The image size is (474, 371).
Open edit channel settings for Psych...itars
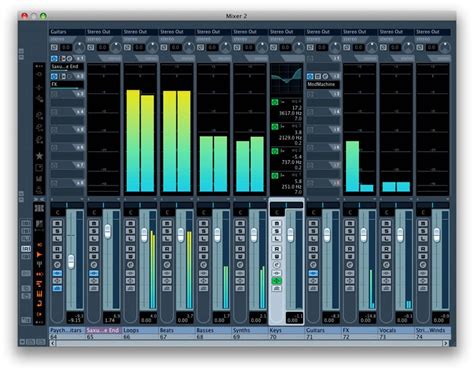(x=57, y=265)
